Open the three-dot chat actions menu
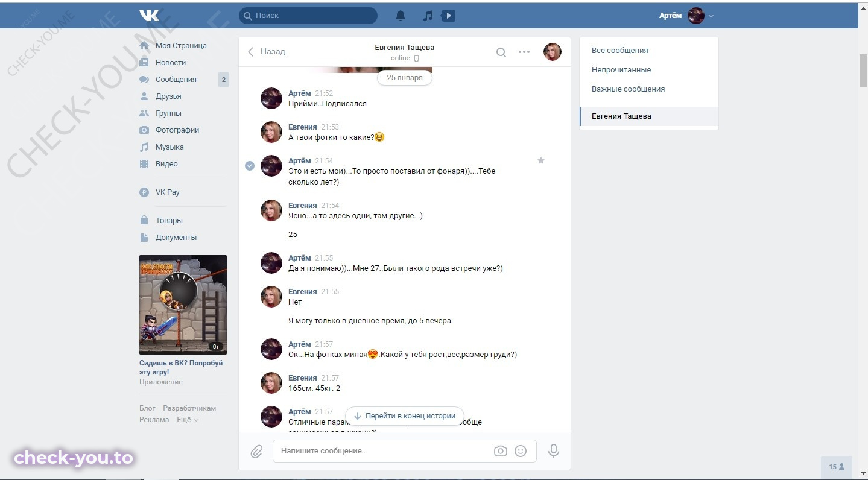This screenshot has height=480, width=868. (524, 52)
